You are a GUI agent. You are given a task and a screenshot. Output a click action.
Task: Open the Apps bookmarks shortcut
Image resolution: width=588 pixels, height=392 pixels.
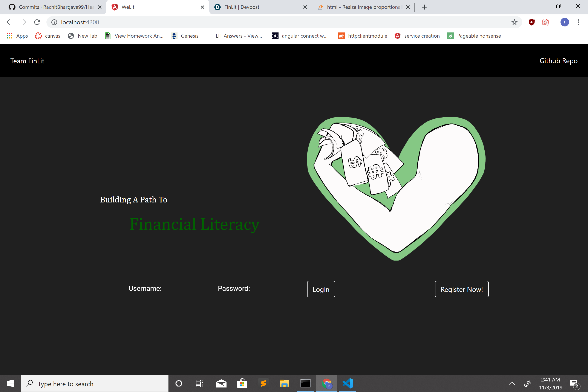(x=17, y=36)
